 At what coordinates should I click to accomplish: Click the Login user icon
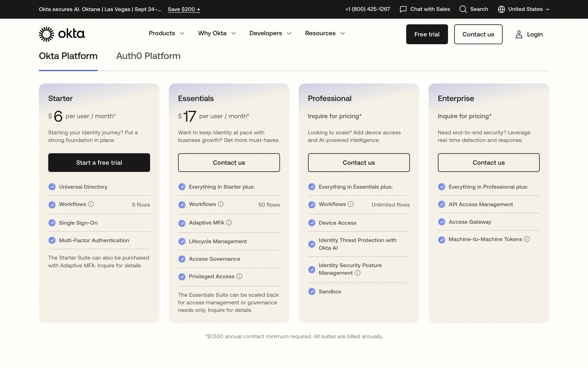519,34
